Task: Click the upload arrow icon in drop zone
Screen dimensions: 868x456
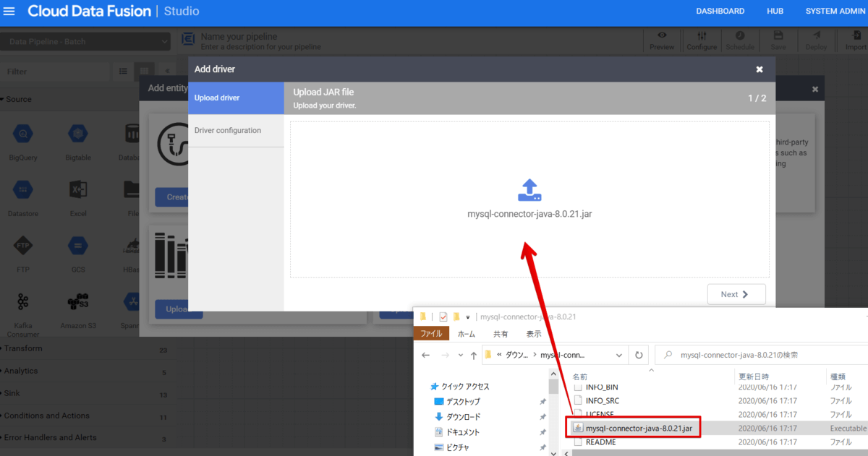Action: (529, 190)
